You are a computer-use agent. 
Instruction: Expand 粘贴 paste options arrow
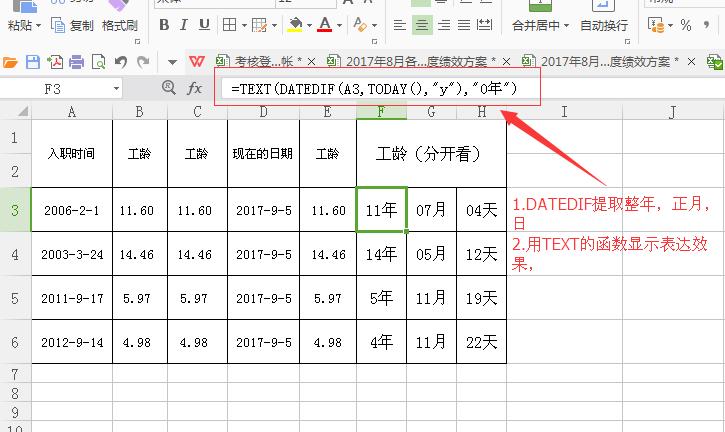tap(38, 25)
